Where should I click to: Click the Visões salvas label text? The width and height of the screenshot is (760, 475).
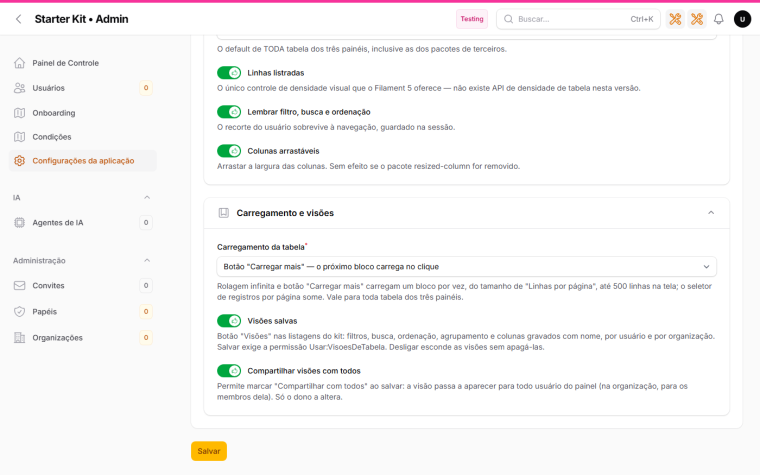point(272,321)
